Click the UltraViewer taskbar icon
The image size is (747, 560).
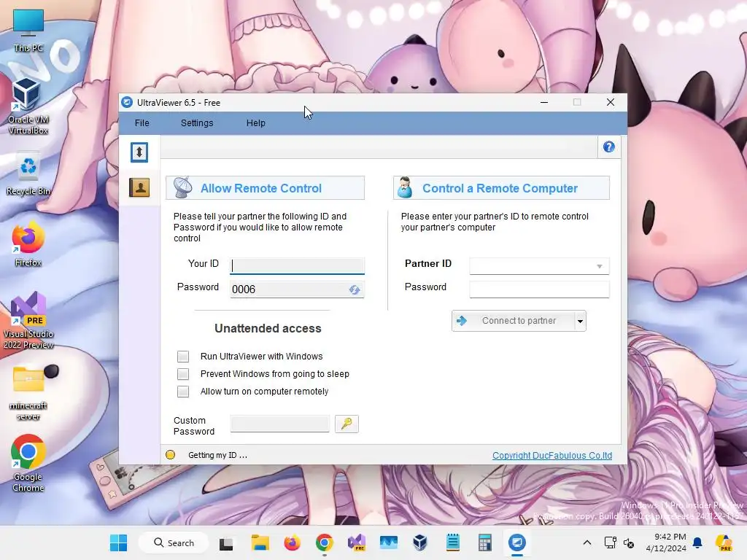pos(517,542)
